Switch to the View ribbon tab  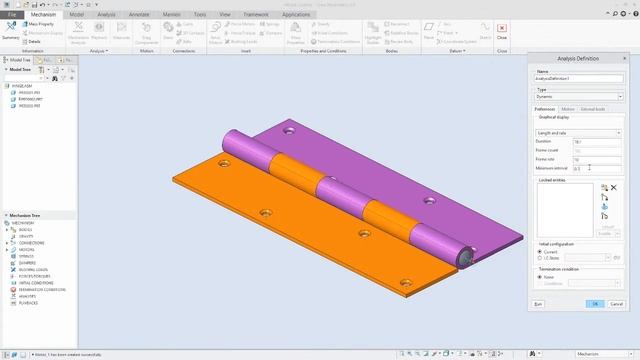coord(224,15)
